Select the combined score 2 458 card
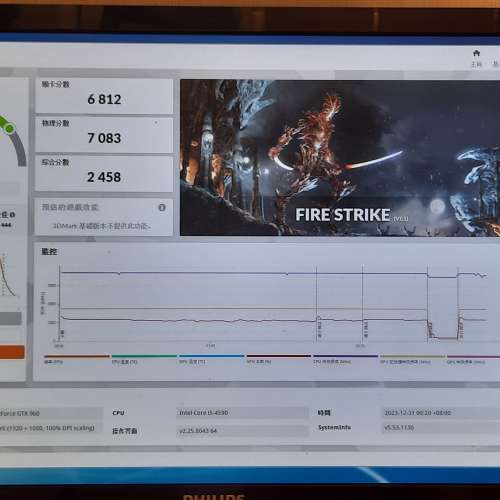The width and height of the screenshot is (500, 500). coord(104,174)
